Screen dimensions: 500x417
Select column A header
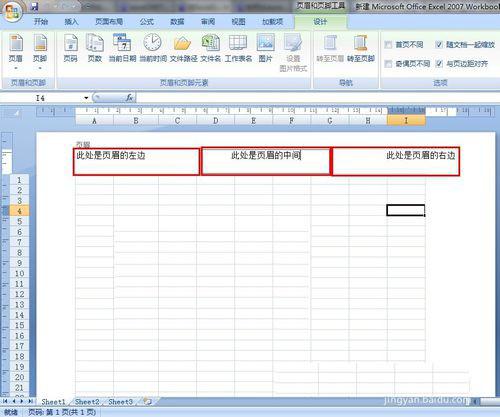94,121
